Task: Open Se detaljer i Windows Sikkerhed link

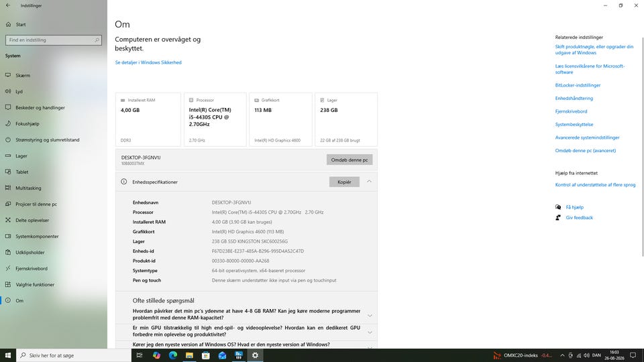Action: [148, 62]
